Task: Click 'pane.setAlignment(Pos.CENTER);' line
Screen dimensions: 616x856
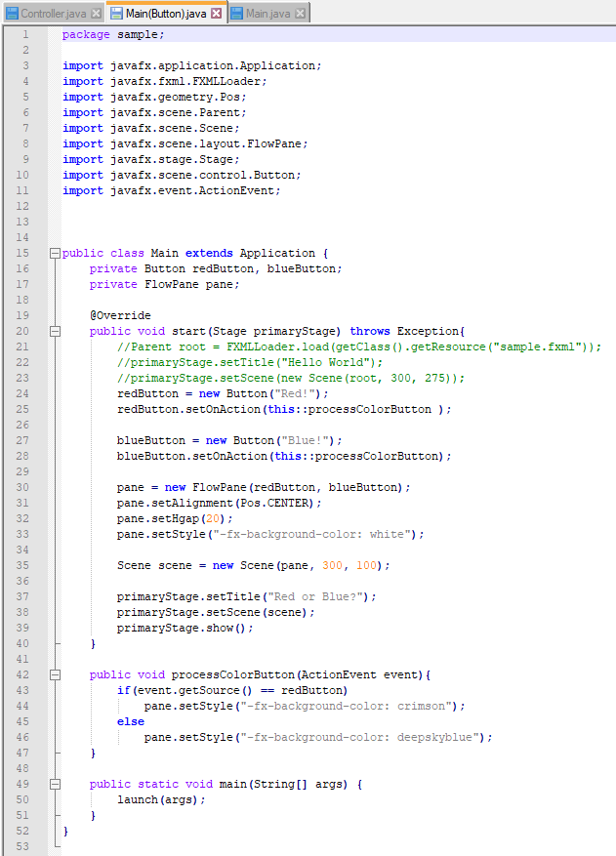Action: point(219,504)
